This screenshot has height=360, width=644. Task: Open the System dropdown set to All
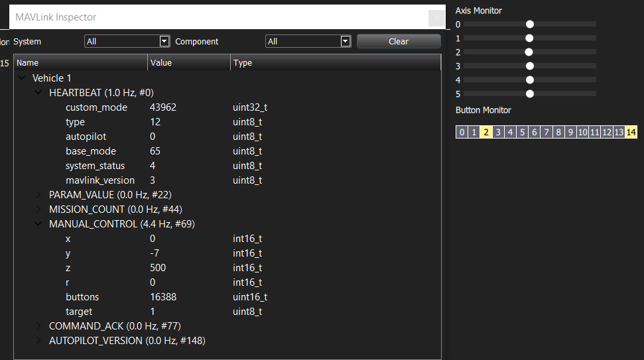pos(127,42)
